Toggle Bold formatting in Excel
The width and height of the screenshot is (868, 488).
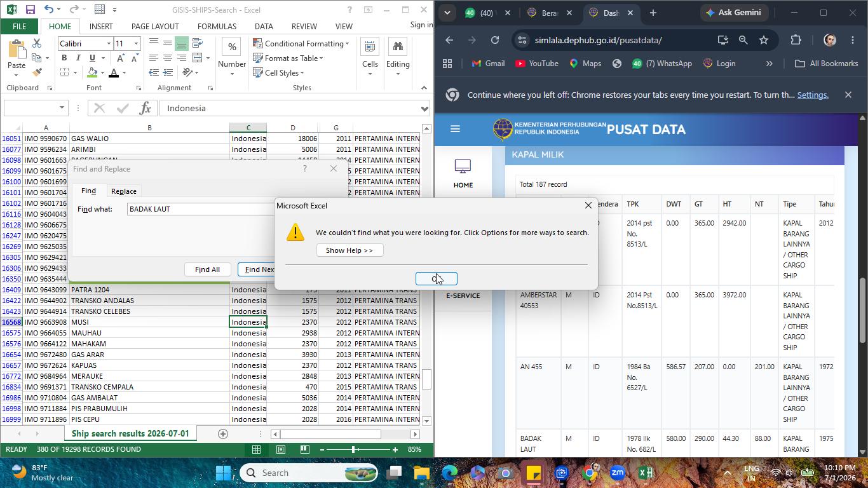(x=64, y=58)
